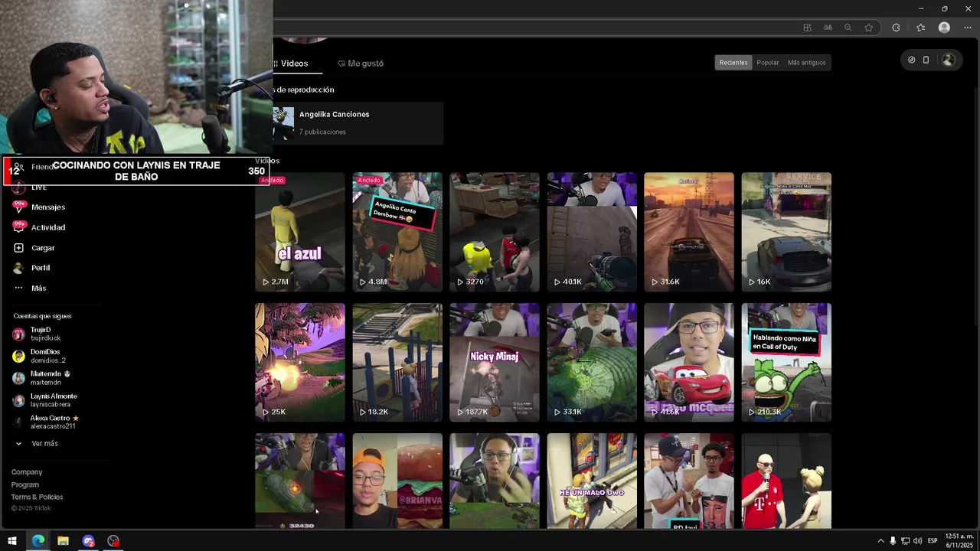Open the @BRIANVA burger video
The width and height of the screenshot is (980, 551).
397,481
